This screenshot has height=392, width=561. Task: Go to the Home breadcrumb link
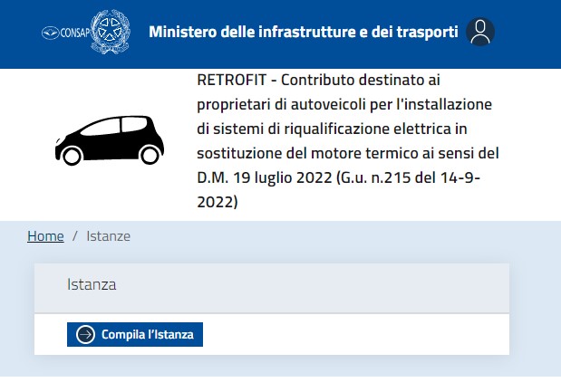pos(45,236)
